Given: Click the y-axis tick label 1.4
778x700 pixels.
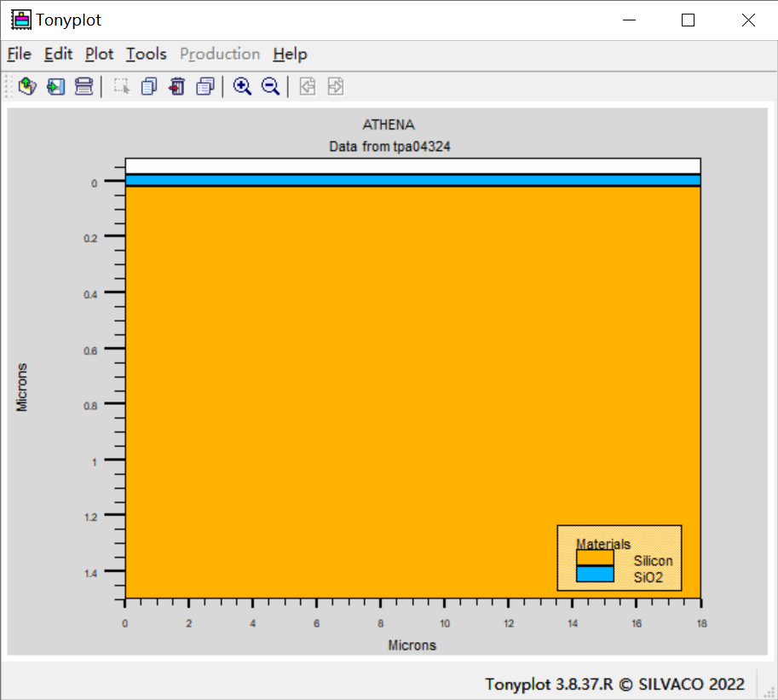Looking at the screenshot, I should (x=91, y=574).
